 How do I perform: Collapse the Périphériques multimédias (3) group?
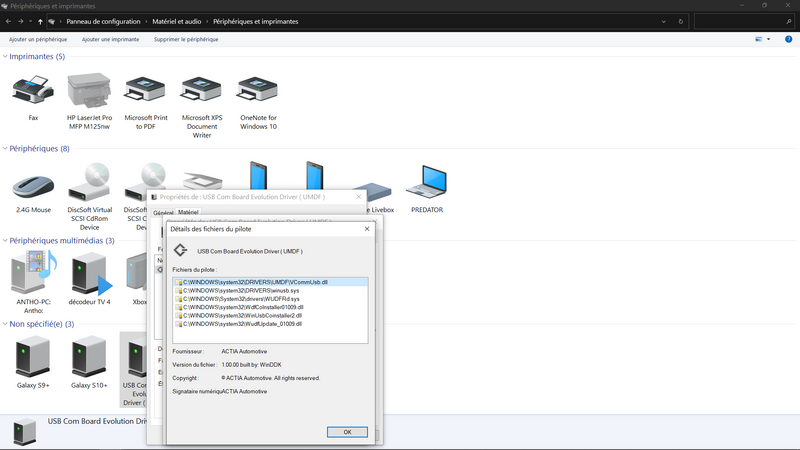[x=5, y=240]
